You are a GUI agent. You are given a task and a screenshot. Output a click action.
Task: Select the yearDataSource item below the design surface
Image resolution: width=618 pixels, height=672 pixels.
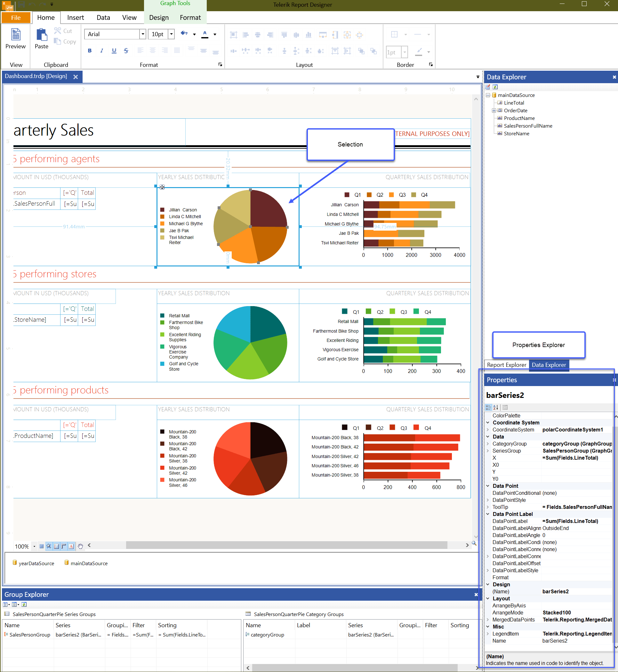(x=35, y=563)
